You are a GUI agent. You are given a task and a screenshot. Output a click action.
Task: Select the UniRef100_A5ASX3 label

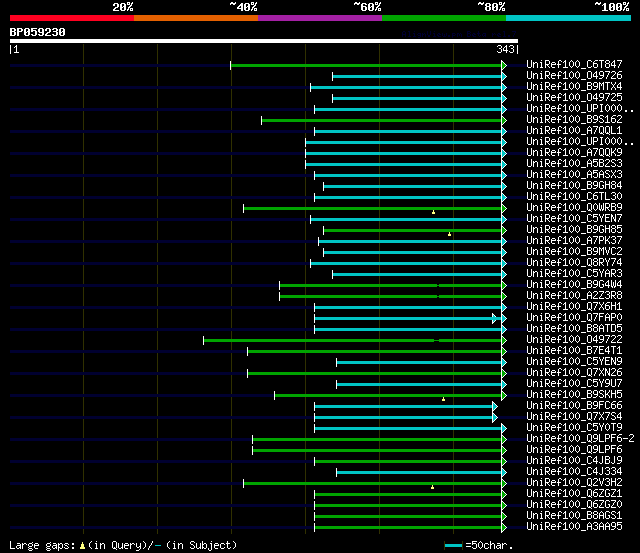pos(574,175)
